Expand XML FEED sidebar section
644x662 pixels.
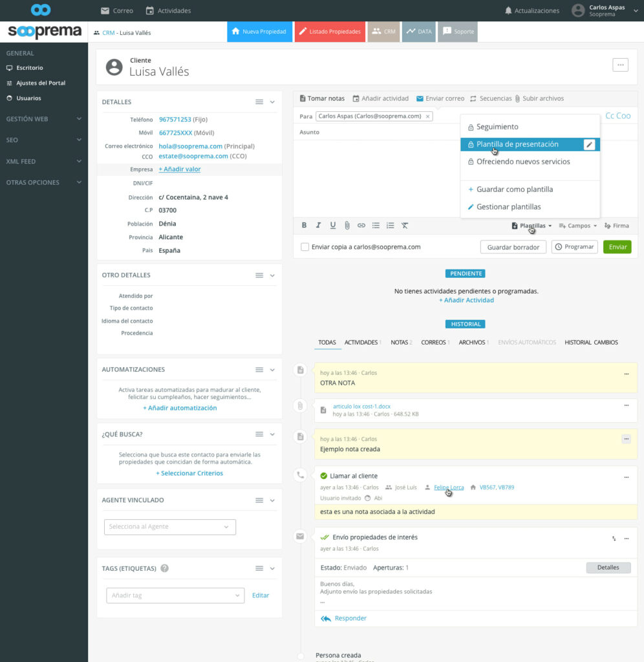point(43,161)
